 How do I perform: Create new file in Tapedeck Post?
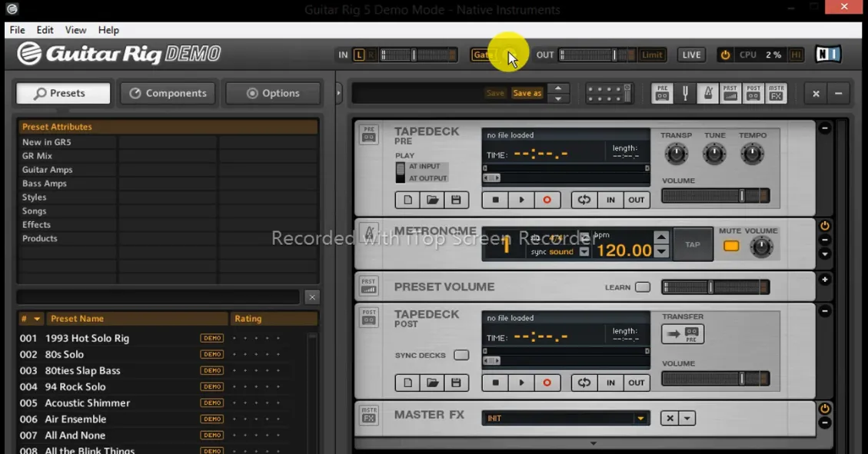[407, 383]
